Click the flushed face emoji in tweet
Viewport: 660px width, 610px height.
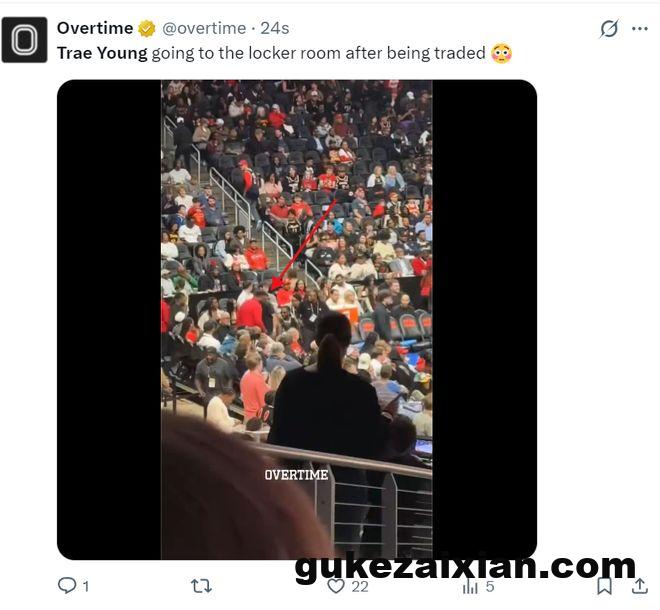[502, 53]
